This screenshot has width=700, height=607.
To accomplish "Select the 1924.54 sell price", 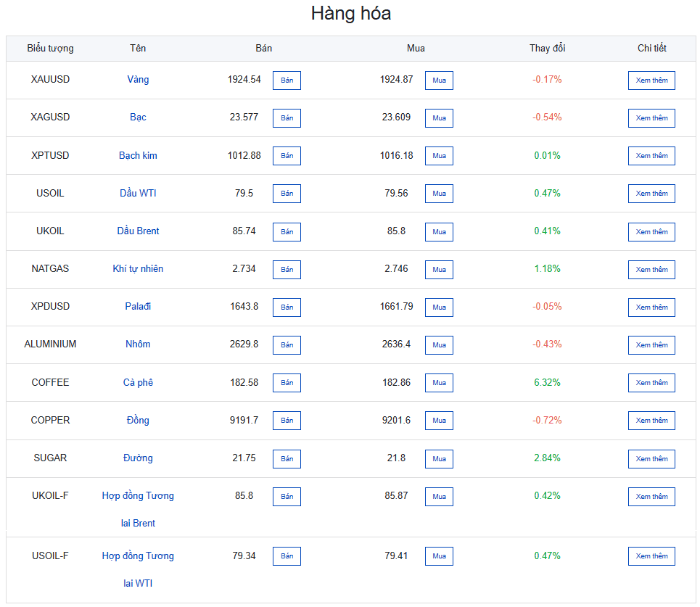I will [244, 80].
